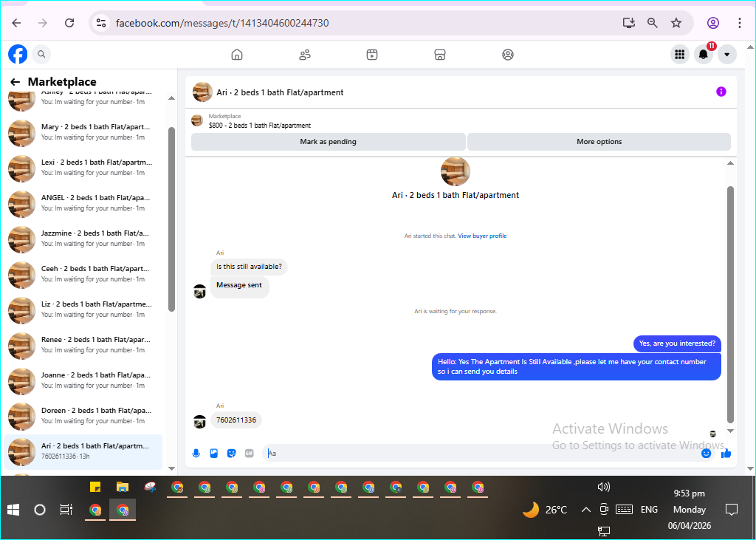Open View buyer profile link
The height and width of the screenshot is (540, 756).
(x=482, y=236)
